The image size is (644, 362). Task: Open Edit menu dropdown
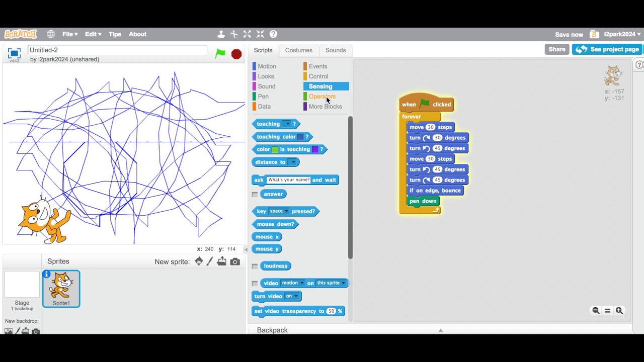point(93,34)
